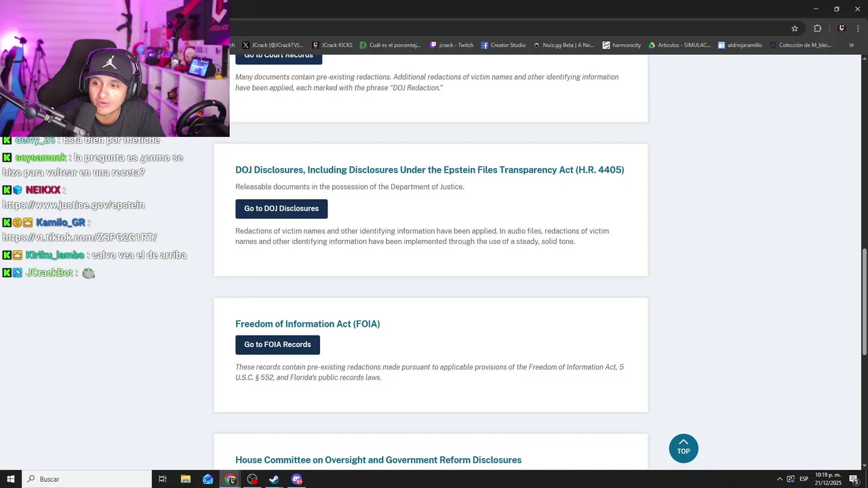Open Steam from the taskbar
The image size is (868, 488).
pyautogui.click(x=274, y=479)
